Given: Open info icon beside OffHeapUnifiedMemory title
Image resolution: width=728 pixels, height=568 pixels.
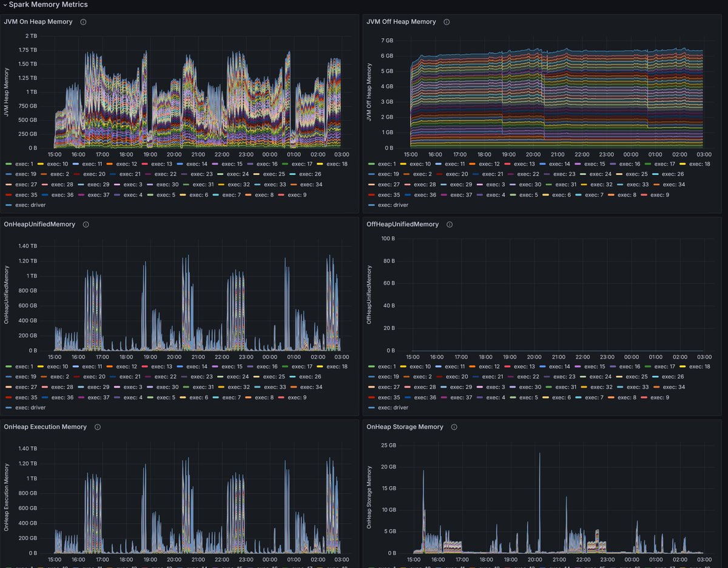Looking at the screenshot, I should click(450, 225).
